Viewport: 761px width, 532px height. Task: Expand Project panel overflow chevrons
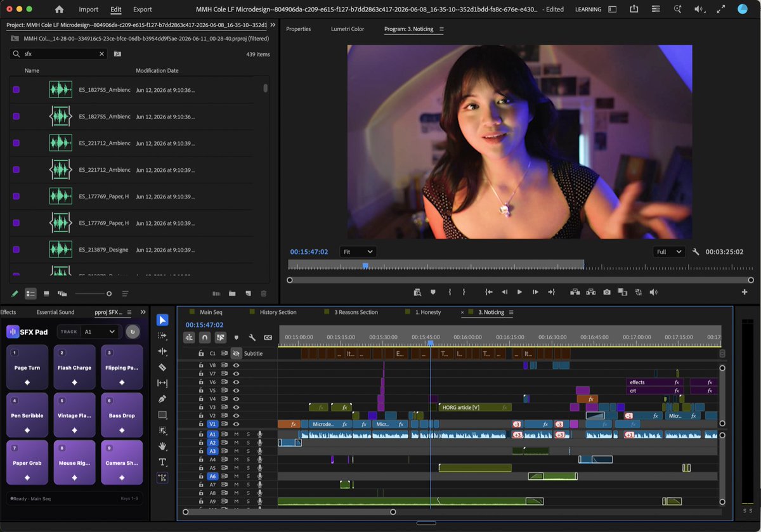click(x=273, y=25)
